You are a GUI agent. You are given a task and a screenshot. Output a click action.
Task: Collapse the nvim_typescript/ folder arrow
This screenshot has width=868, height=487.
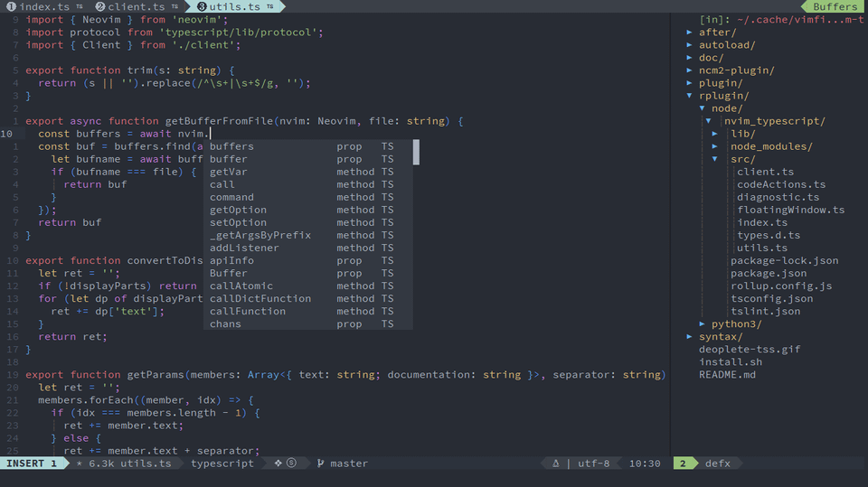click(x=709, y=121)
